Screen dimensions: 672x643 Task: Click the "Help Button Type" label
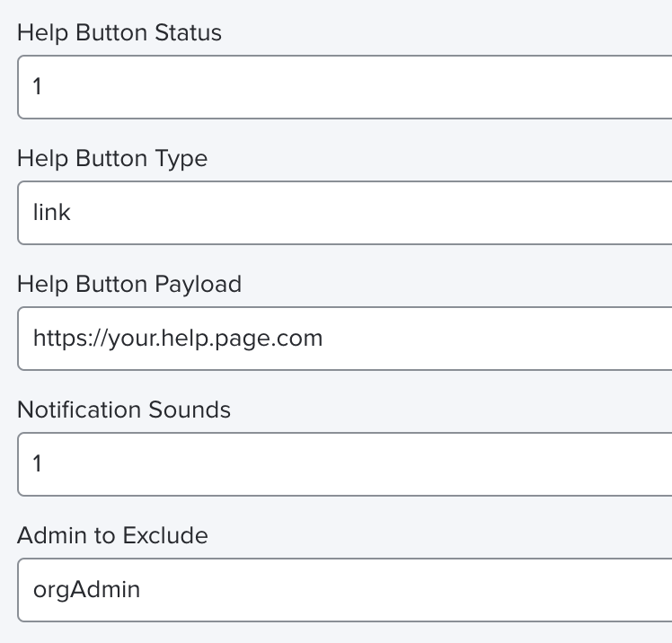point(112,159)
